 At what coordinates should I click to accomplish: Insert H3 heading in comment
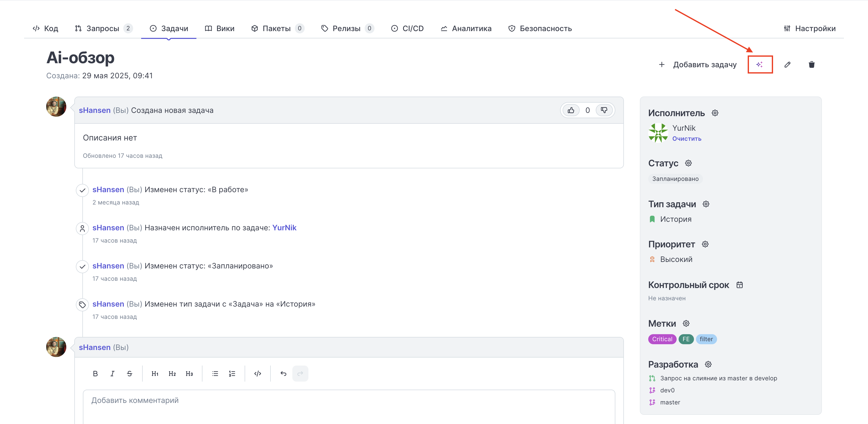point(189,374)
